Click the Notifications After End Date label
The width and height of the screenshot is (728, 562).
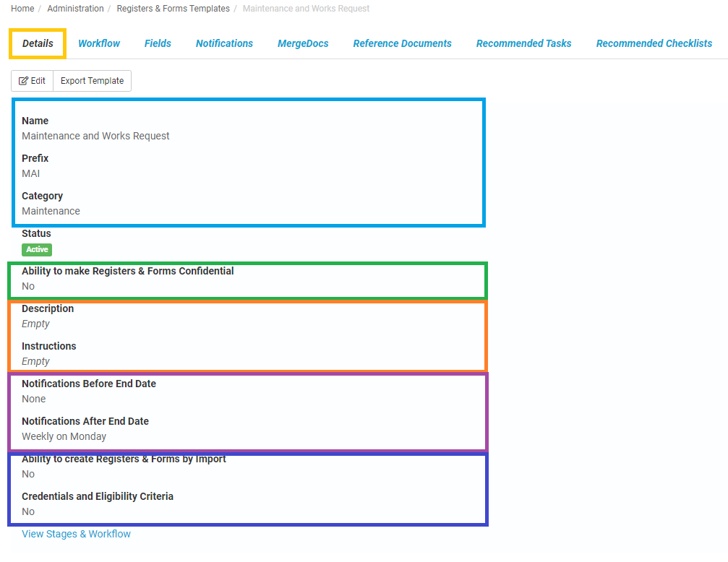[x=85, y=421]
